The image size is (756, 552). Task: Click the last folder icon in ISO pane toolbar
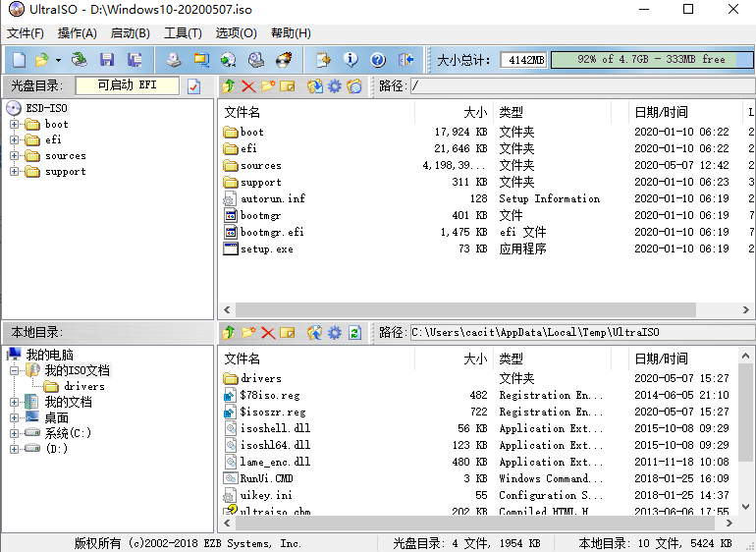click(354, 86)
